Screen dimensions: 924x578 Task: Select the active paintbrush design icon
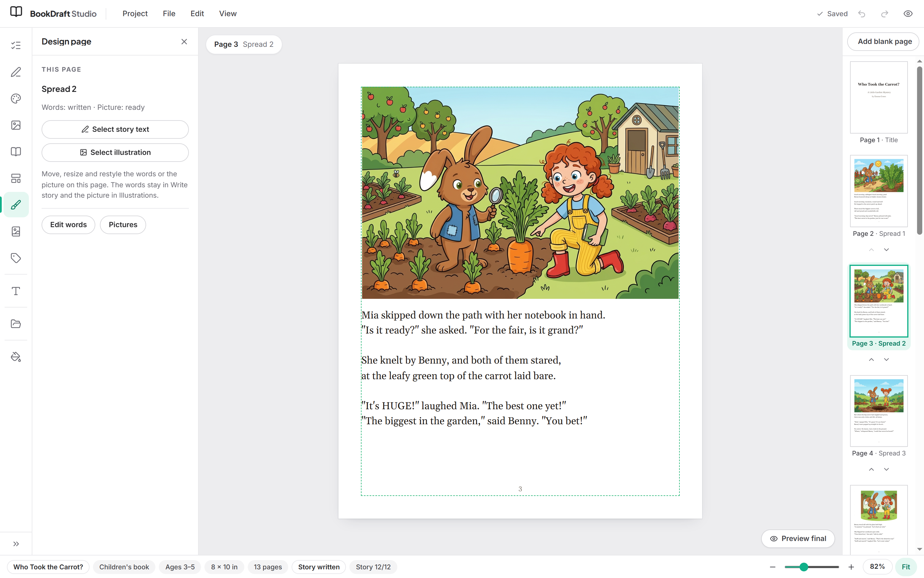coord(16,205)
